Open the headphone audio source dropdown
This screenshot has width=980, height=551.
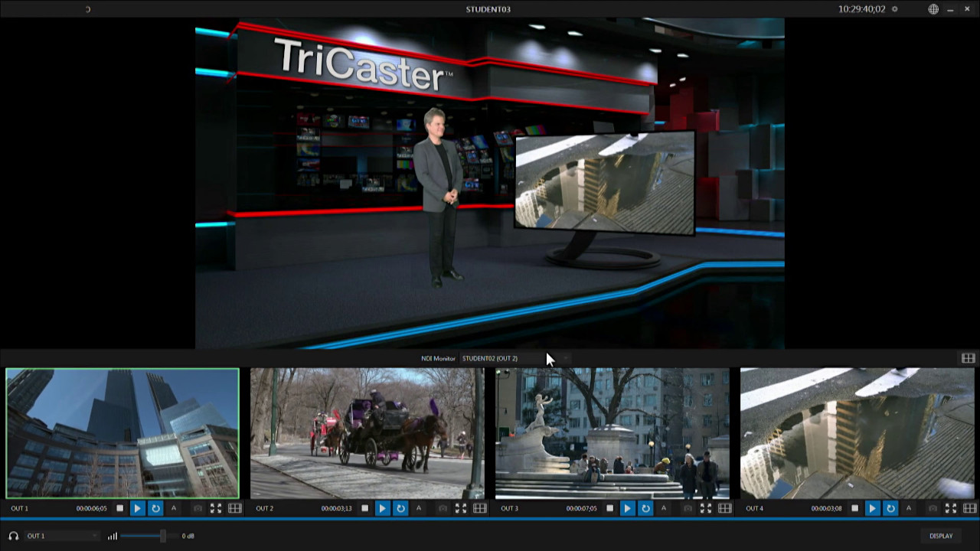tap(62, 536)
